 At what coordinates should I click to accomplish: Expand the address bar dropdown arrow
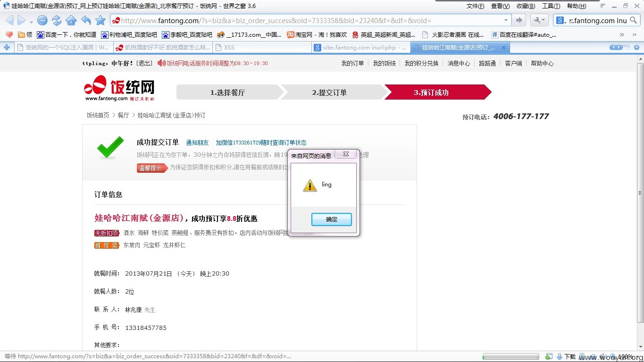(506, 20)
